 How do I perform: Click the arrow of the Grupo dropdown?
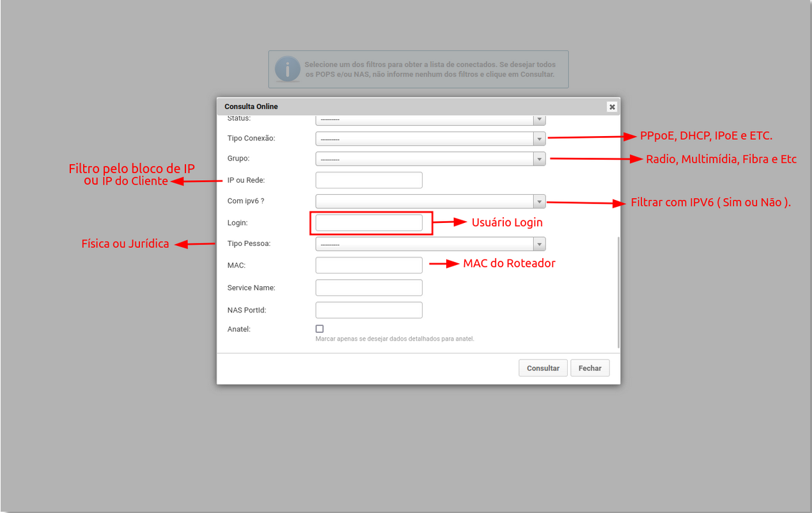[539, 159]
